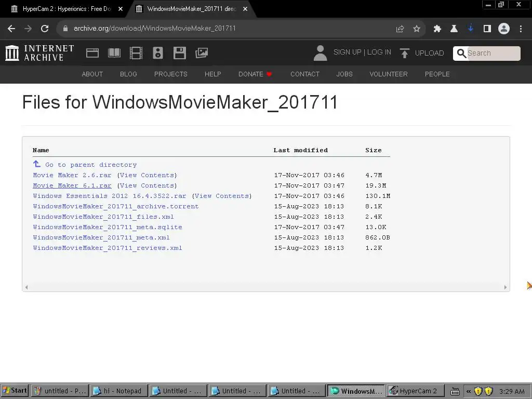Open the PROJECTS menu item
The width and height of the screenshot is (532, 399).
(x=170, y=74)
